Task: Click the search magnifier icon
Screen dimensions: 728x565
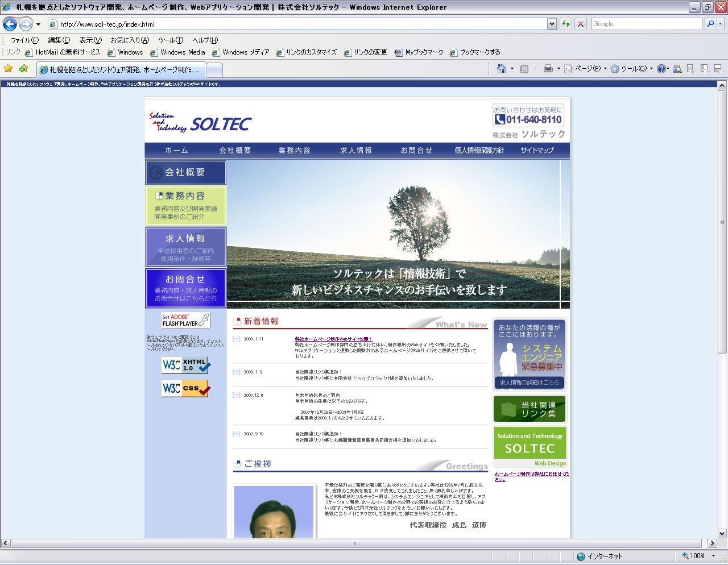Action: tap(710, 24)
